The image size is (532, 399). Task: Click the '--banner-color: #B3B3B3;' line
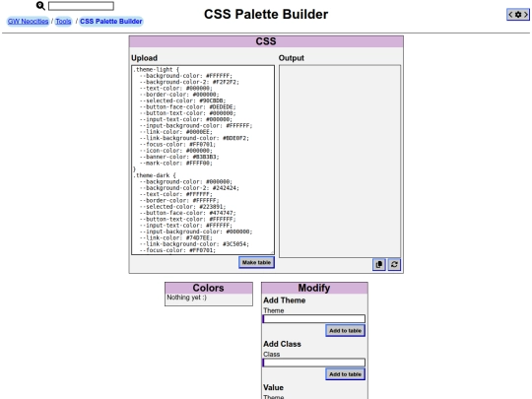pyautogui.click(x=179, y=157)
